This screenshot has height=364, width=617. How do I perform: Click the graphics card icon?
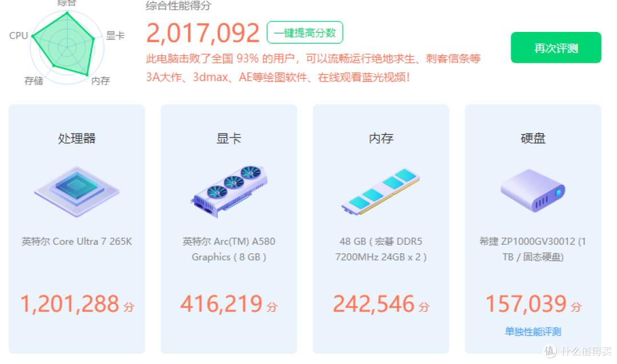(x=229, y=192)
